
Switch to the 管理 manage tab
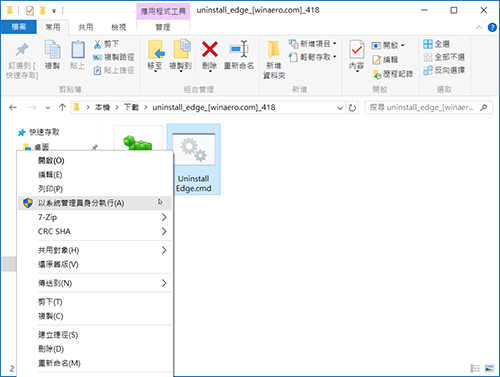tap(163, 27)
